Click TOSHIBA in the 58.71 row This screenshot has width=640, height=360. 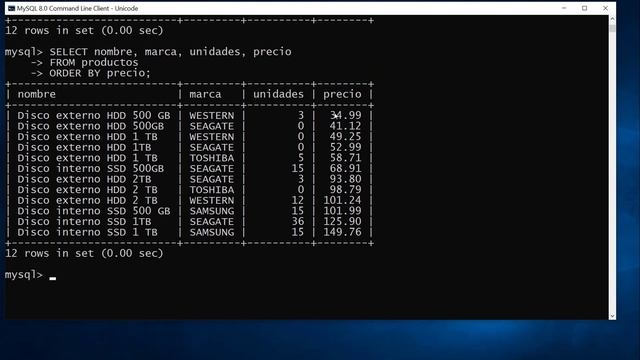tap(211, 158)
